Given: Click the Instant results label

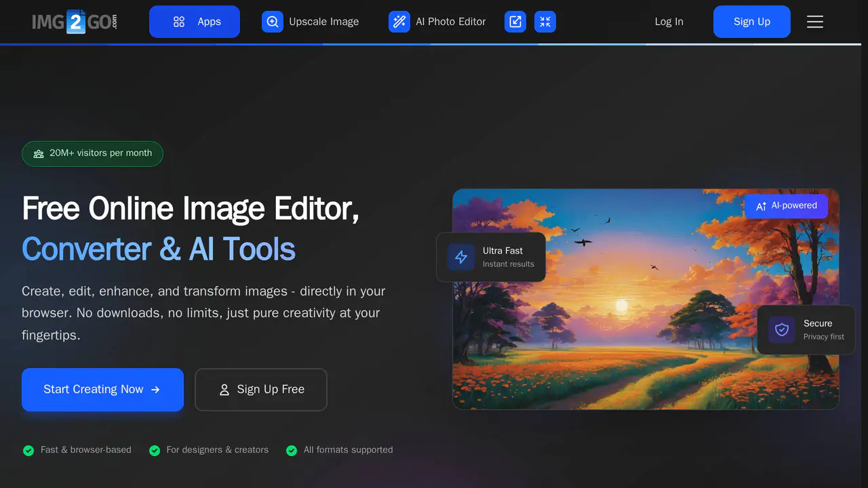Looking at the screenshot, I should pyautogui.click(x=509, y=264).
